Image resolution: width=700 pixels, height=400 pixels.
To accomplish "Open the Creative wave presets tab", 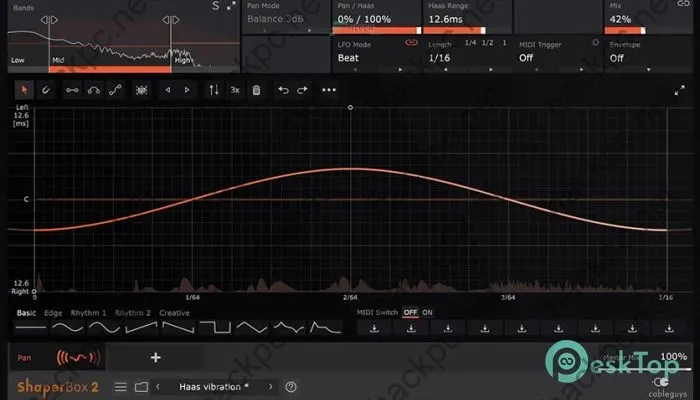I will (x=174, y=313).
